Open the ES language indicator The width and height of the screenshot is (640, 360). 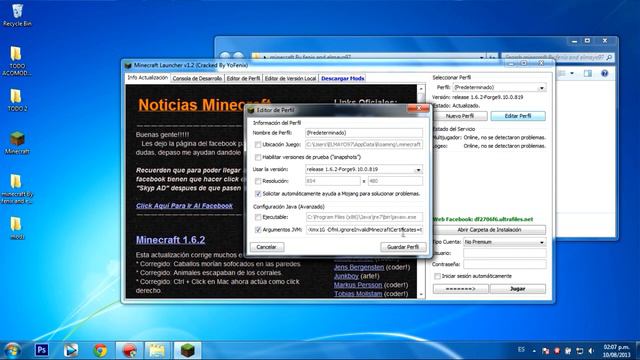[x=521, y=350]
